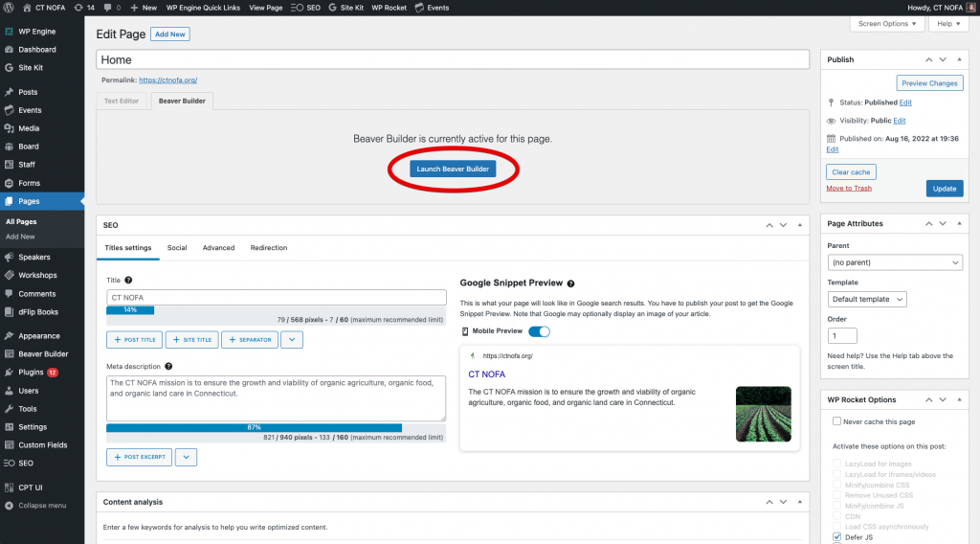Image resolution: width=980 pixels, height=544 pixels.
Task: Click Move to Trash link
Action: [x=849, y=189]
